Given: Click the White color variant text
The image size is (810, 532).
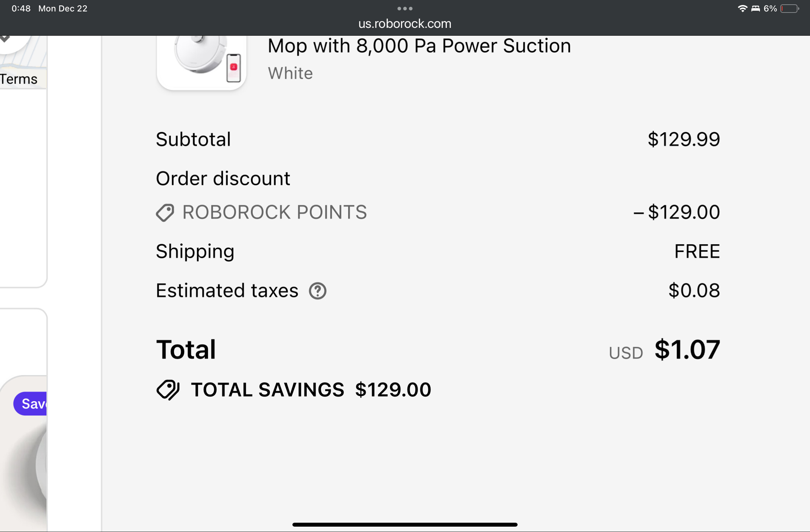Looking at the screenshot, I should [x=290, y=73].
